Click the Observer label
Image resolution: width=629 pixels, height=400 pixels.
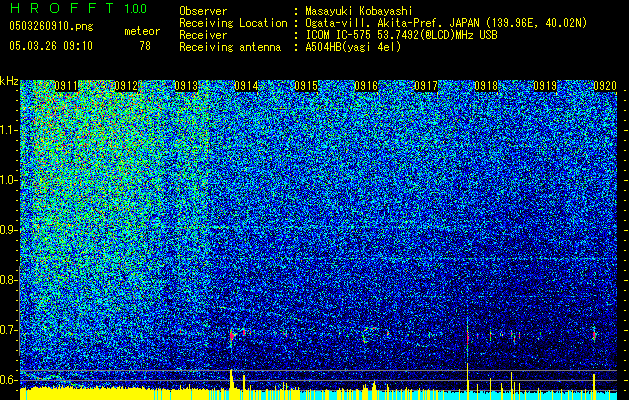(203, 11)
